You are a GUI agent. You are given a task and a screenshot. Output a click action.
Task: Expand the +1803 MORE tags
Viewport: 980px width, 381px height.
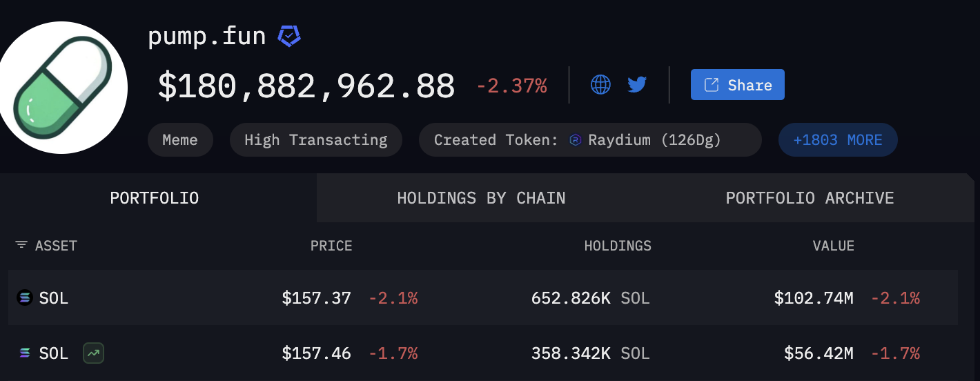coord(837,140)
